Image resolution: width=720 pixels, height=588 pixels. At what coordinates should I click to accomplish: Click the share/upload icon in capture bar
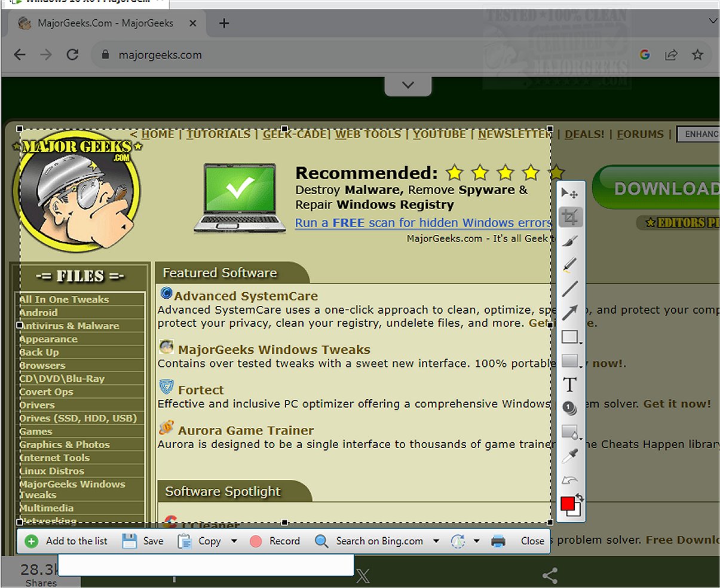458,541
